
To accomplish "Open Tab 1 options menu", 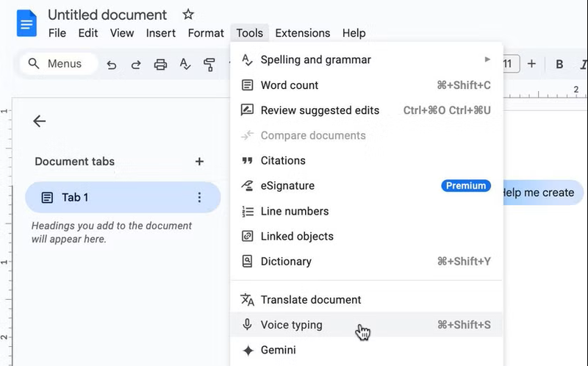I will 199,198.
